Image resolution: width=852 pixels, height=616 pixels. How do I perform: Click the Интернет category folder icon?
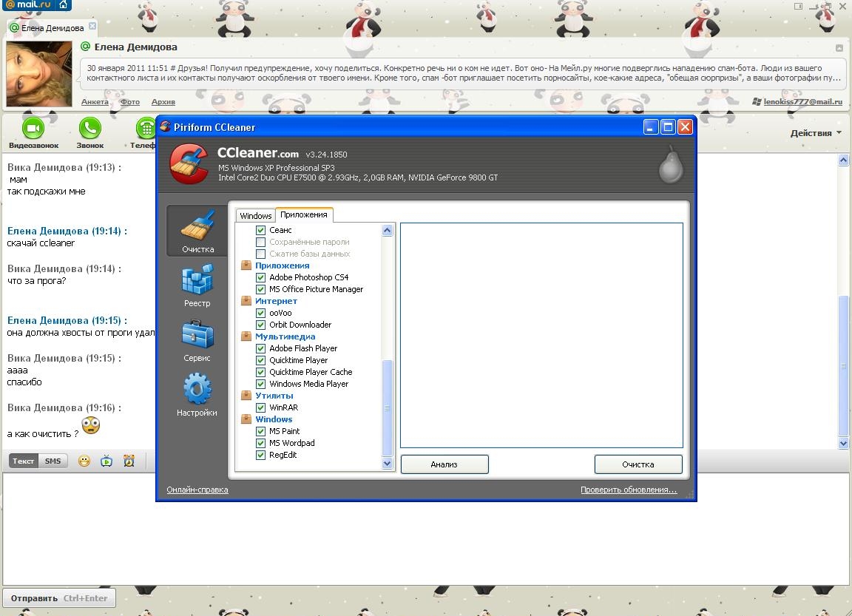pyautogui.click(x=246, y=301)
